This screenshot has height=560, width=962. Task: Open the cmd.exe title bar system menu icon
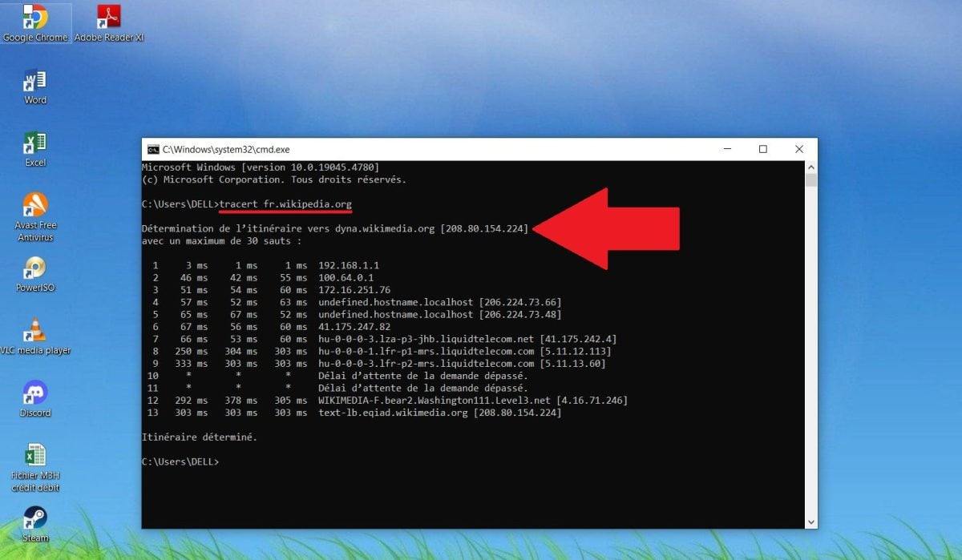point(152,149)
